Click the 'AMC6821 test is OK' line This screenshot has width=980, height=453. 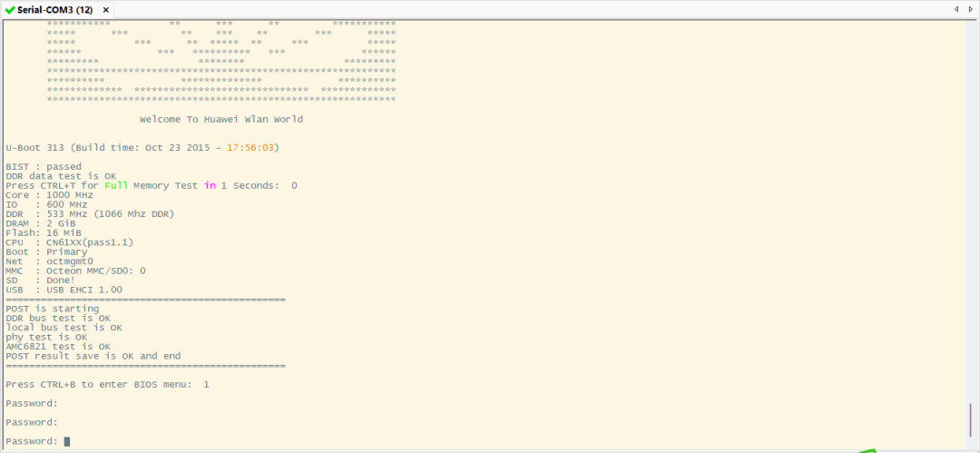(x=58, y=347)
